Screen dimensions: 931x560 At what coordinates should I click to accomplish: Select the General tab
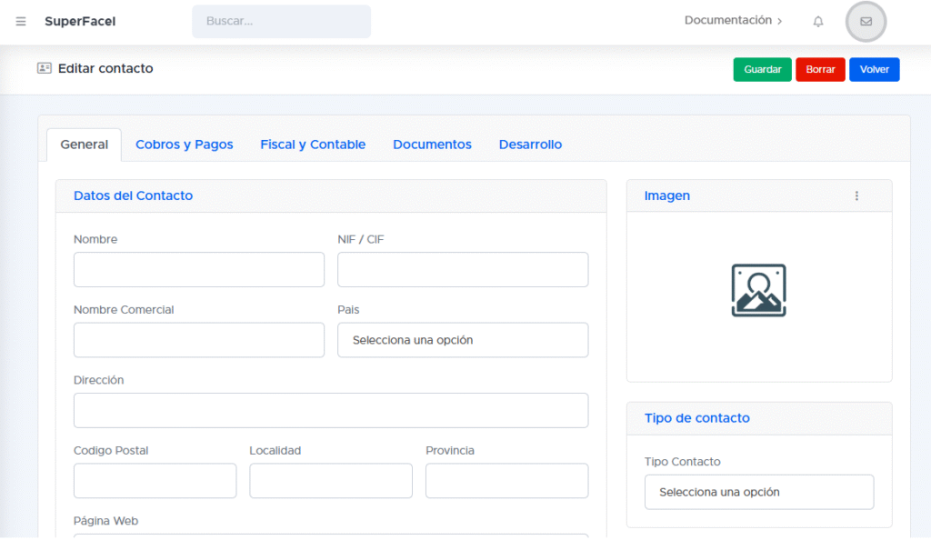pos(85,145)
